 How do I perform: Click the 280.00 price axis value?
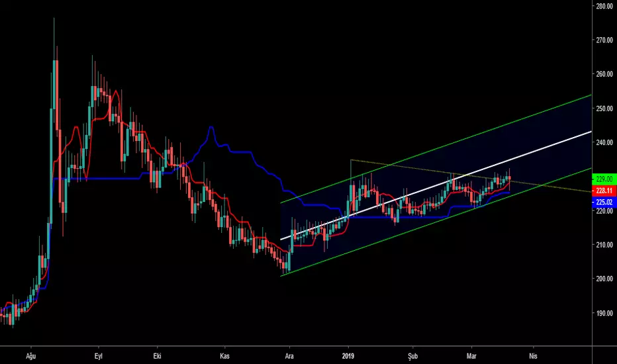(x=604, y=6)
